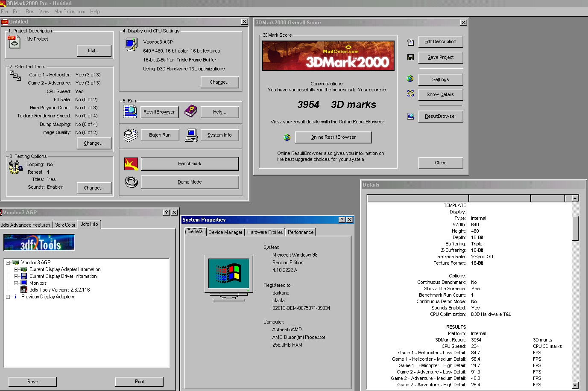Image resolution: width=588 pixels, height=391 pixels.
Task: Click Close button in Overall Score window
Action: tap(441, 163)
